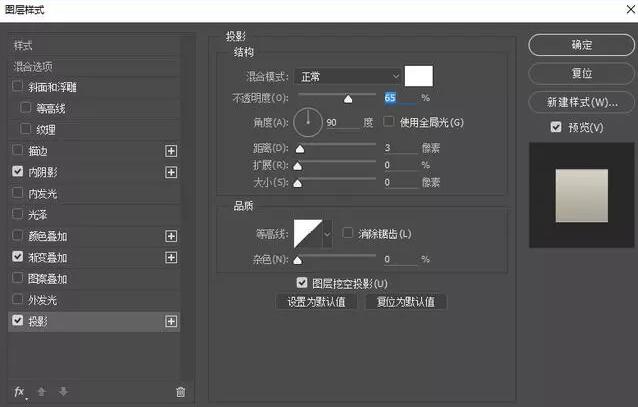Uncheck the 内阴影 checkbox
Image resolution: width=638 pixels, height=407 pixels.
click(x=17, y=171)
